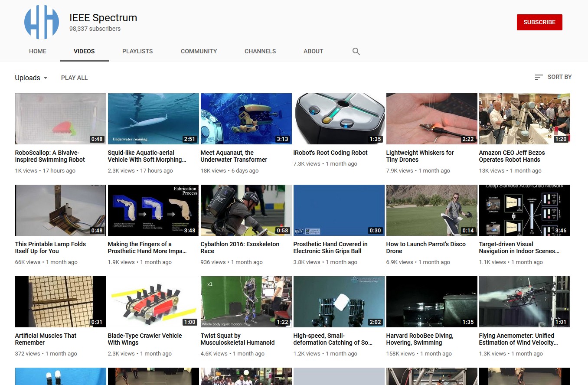Click PLAY ALL
The width and height of the screenshot is (588, 385).
[74, 78]
